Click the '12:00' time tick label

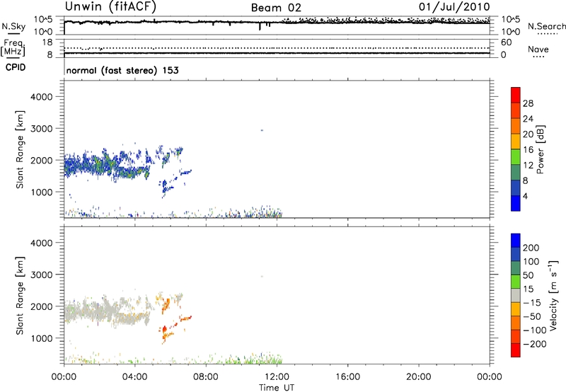277,377
